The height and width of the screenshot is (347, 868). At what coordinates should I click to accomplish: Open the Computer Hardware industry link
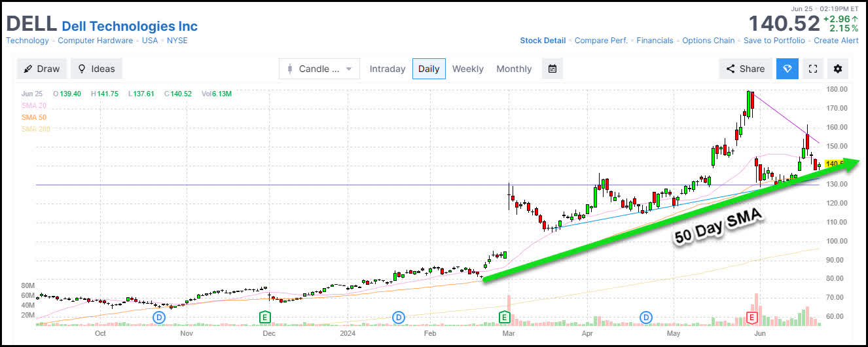(96, 41)
